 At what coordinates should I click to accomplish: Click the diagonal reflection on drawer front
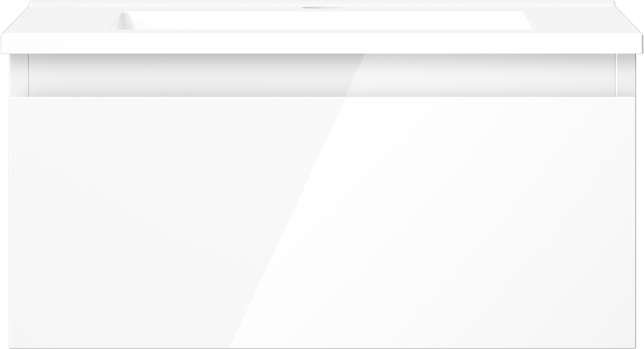click(288, 223)
